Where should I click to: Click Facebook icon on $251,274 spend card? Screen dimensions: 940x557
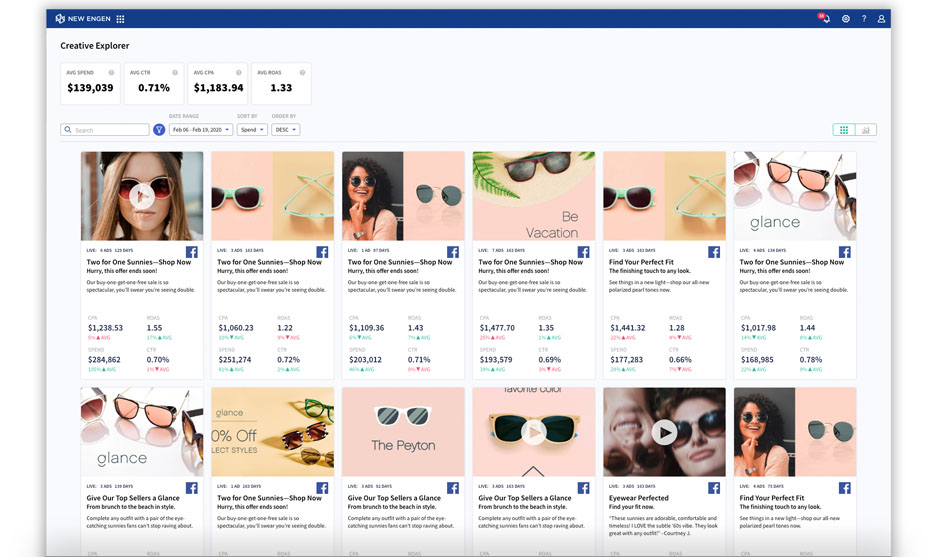pyautogui.click(x=322, y=252)
